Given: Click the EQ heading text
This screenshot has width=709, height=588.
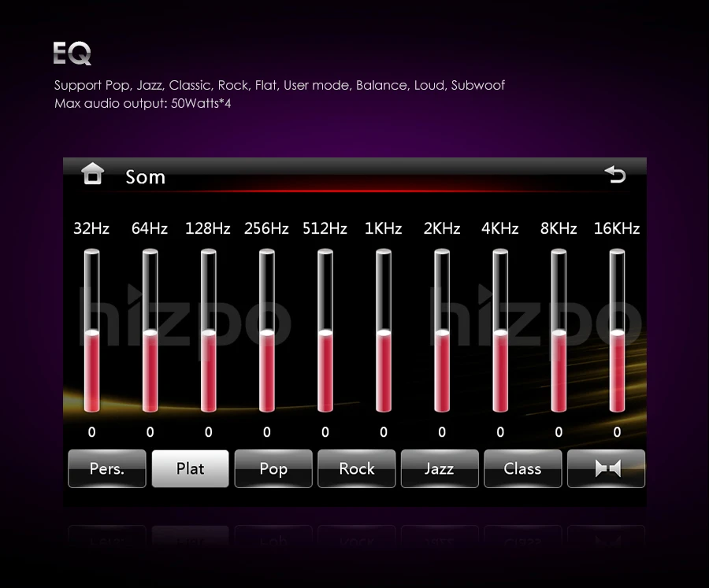Looking at the screenshot, I should pos(72,54).
